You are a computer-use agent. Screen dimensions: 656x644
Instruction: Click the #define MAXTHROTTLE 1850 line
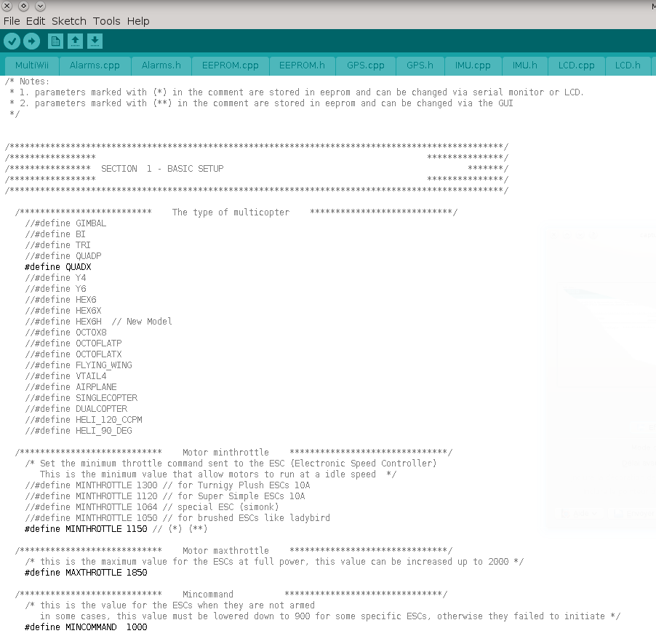(x=86, y=573)
